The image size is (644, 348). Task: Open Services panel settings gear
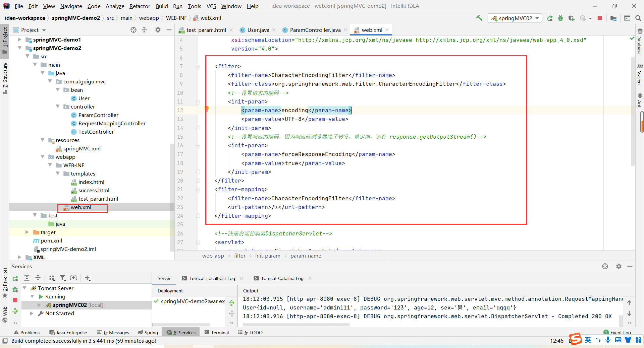(619, 266)
